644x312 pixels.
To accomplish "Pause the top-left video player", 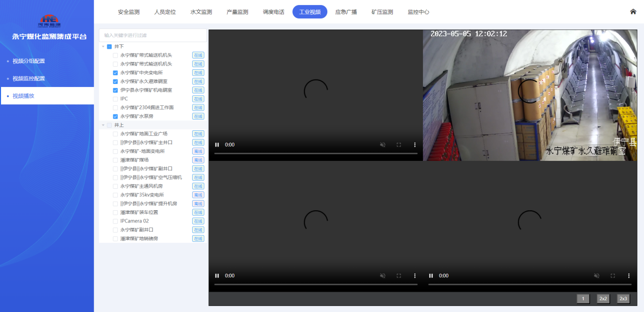I will [x=217, y=145].
